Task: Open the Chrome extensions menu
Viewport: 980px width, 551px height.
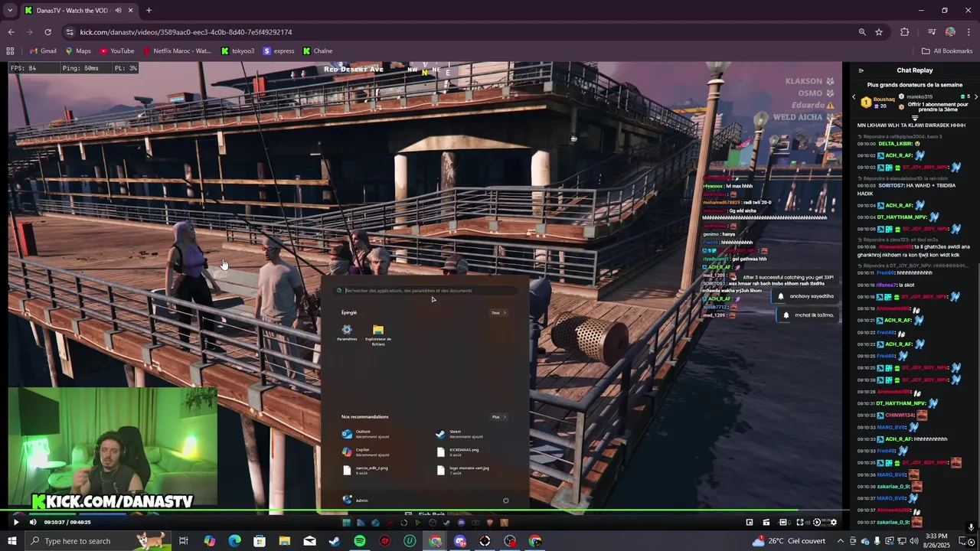Action: [x=904, y=32]
